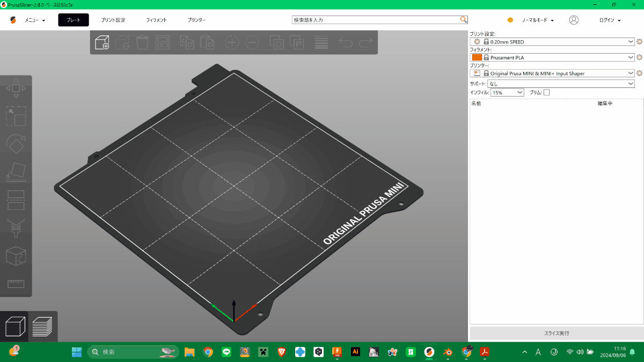
Task: Click the Copy objects toolbar icon
Action: pos(187,42)
